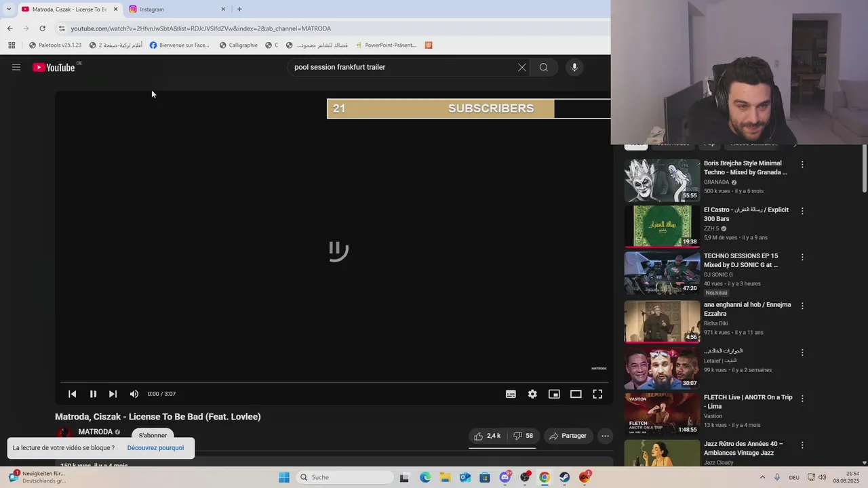Screen dimensions: 868x488
Task: Mute the video with the volume icon
Action: pos(134,394)
